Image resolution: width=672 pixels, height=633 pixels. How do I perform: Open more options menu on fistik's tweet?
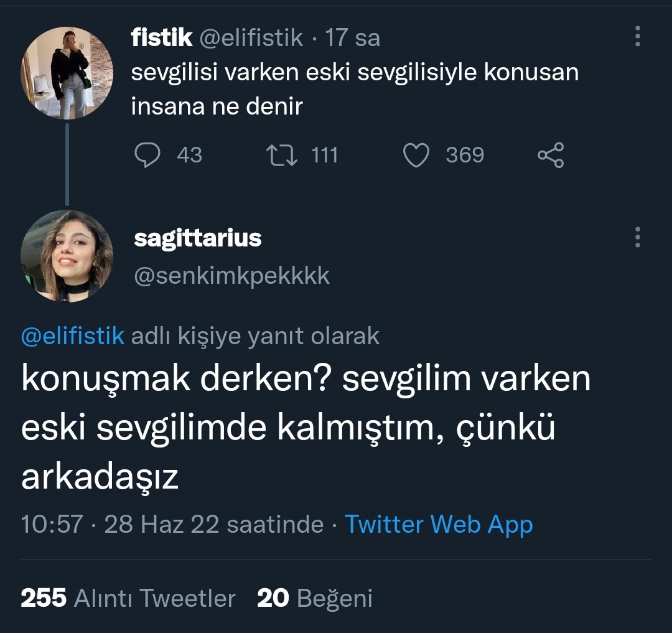pyautogui.click(x=637, y=37)
